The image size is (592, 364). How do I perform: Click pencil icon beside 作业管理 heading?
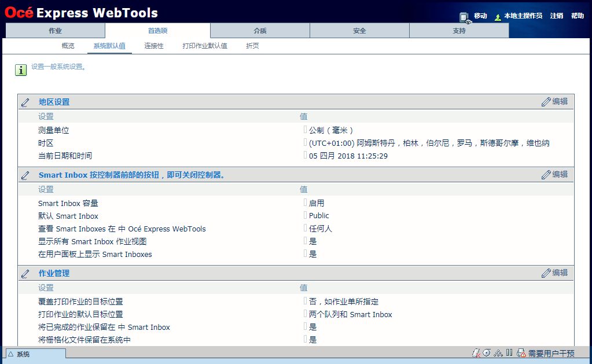tap(25, 274)
